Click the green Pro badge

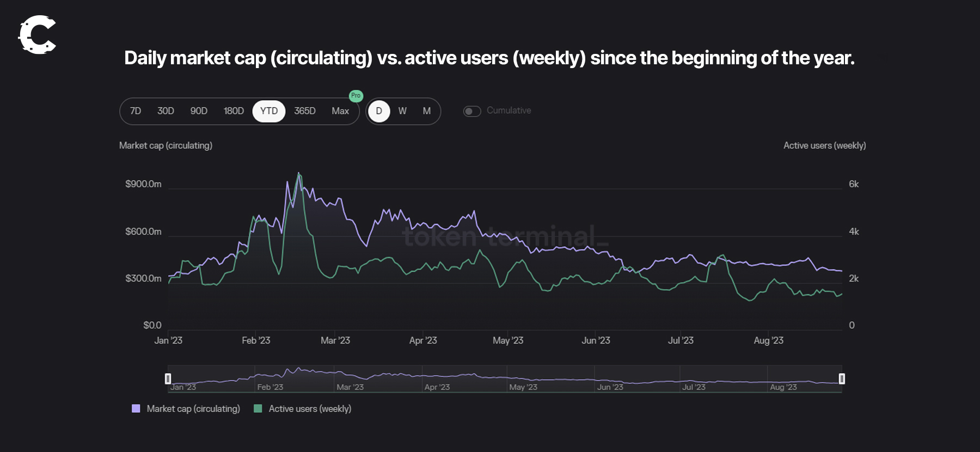click(356, 96)
